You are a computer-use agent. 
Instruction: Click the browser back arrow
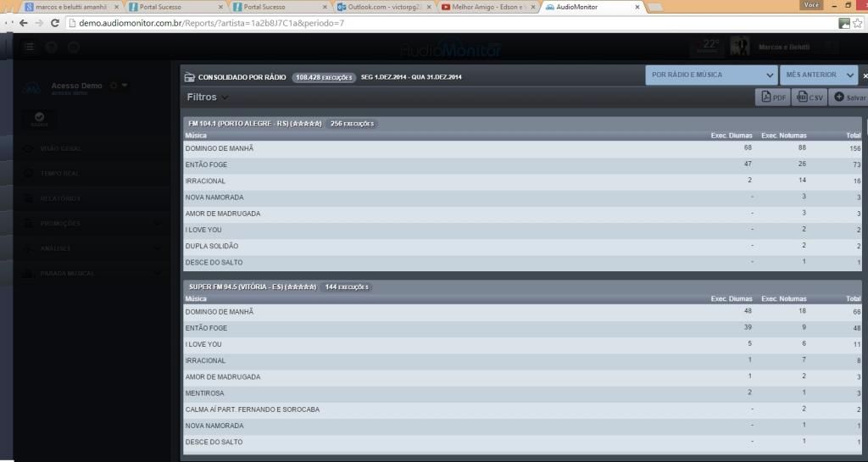[24, 23]
